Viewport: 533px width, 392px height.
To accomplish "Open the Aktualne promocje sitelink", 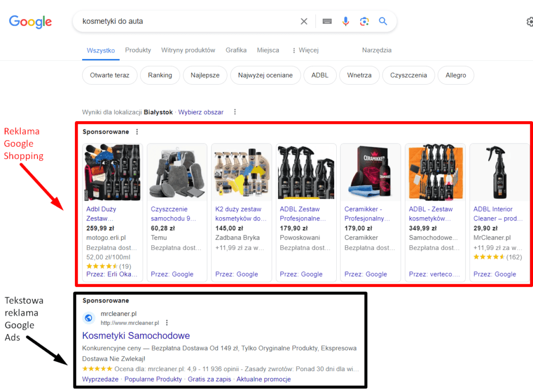I will coord(263,380).
